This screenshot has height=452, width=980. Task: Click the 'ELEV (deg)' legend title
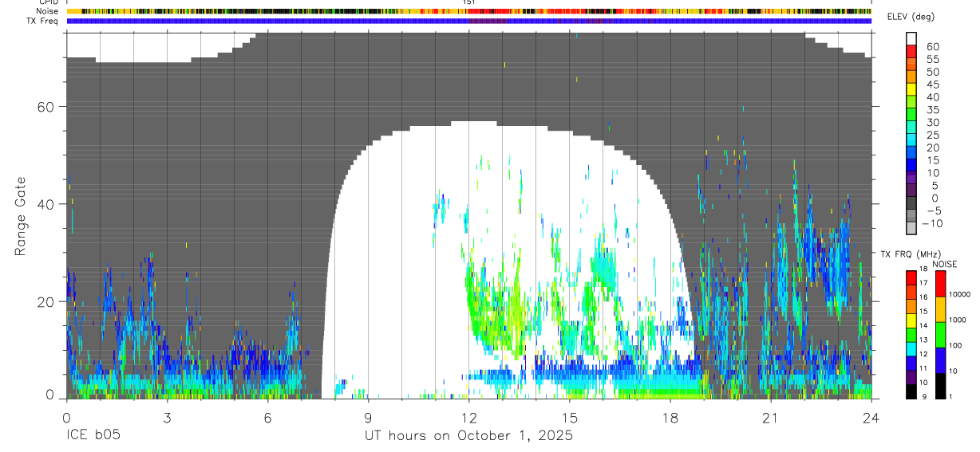tap(911, 16)
